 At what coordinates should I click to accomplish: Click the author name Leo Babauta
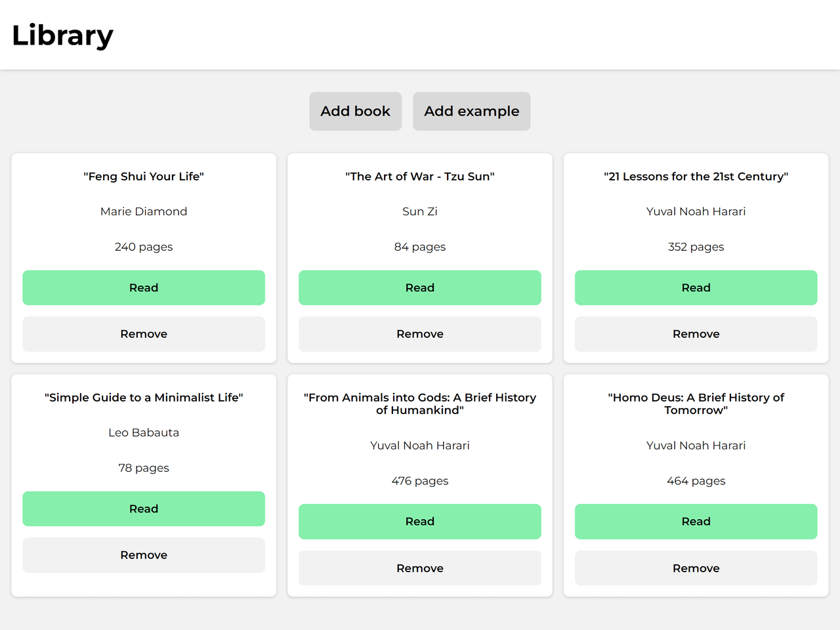click(144, 432)
